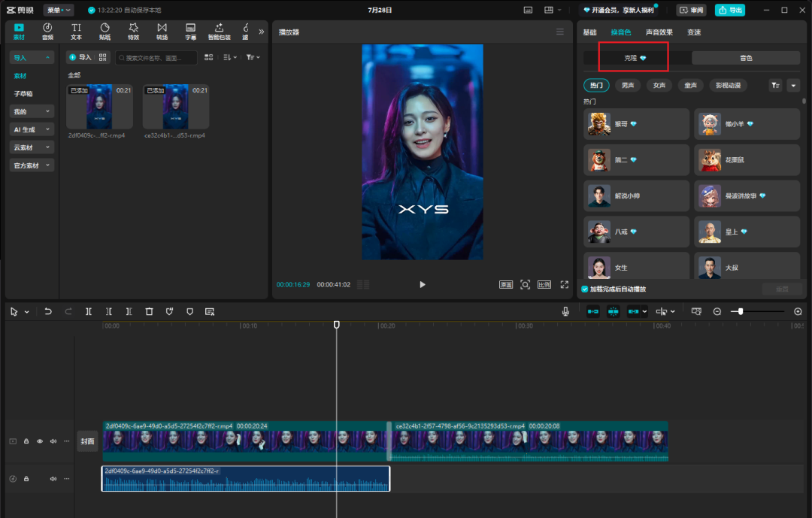Expand the 菜单 dropdown menu
The image size is (812, 518).
[x=59, y=10]
